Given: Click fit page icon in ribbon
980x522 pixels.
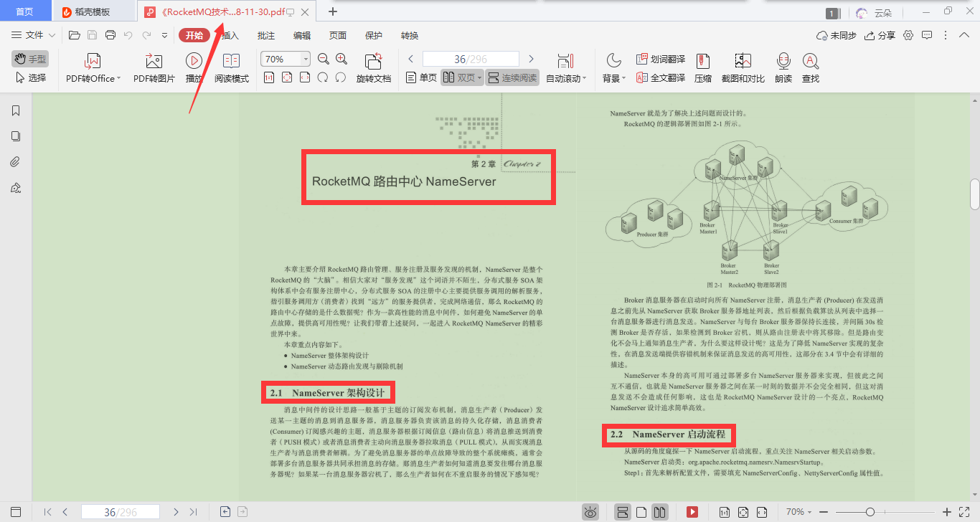Looking at the screenshot, I should (286, 77).
